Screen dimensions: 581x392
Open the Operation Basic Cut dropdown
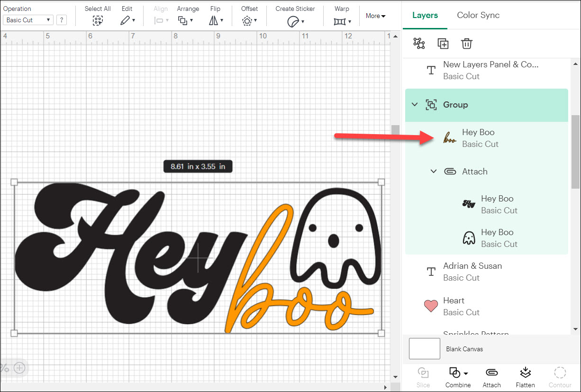(x=28, y=20)
